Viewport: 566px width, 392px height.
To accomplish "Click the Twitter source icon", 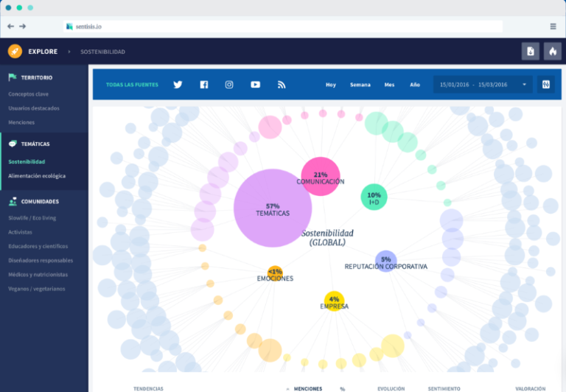I will (x=178, y=85).
